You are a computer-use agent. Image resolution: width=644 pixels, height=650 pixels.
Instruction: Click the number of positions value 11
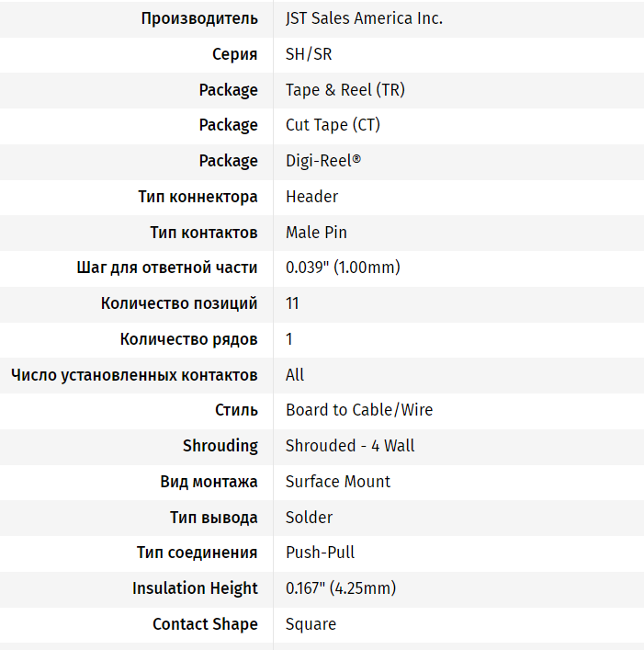(292, 303)
